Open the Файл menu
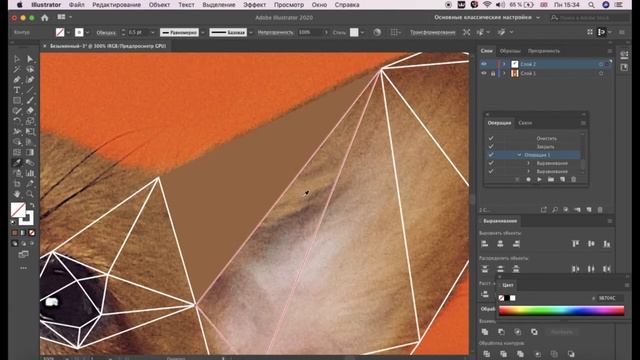The height and width of the screenshot is (360, 640). click(x=76, y=5)
